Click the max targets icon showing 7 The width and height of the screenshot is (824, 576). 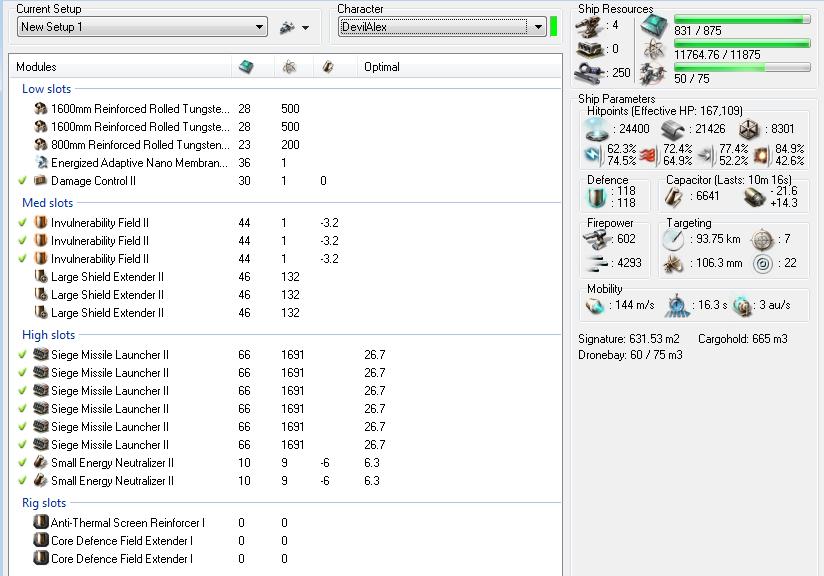point(762,240)
